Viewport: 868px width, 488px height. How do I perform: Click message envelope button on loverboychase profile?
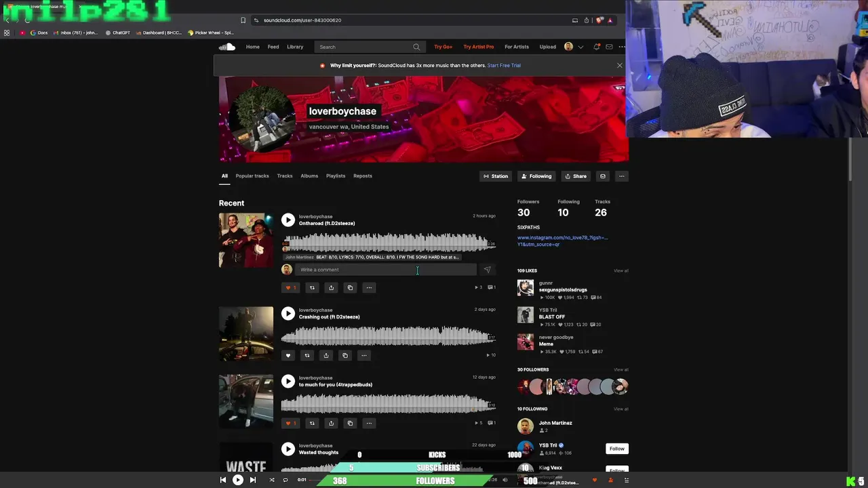click(602, 176)
